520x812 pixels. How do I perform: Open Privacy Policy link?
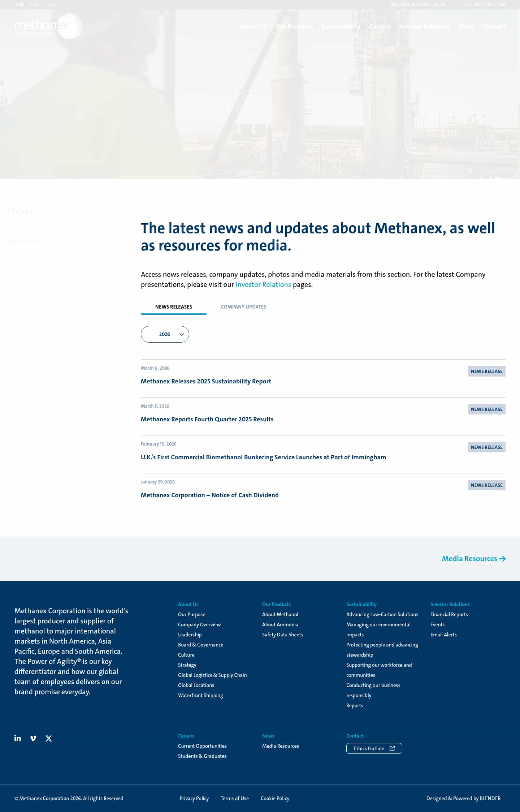coord(194,798)
